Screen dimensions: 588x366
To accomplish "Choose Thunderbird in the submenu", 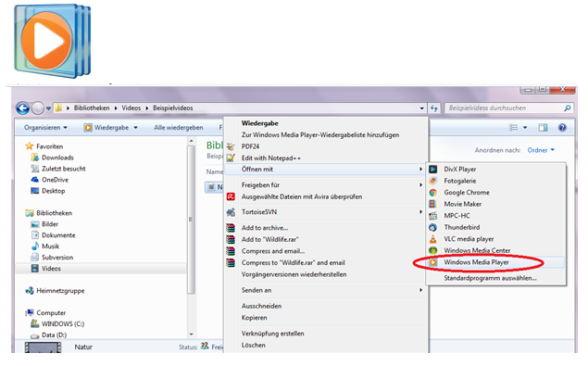I will [x=462, y=228].
